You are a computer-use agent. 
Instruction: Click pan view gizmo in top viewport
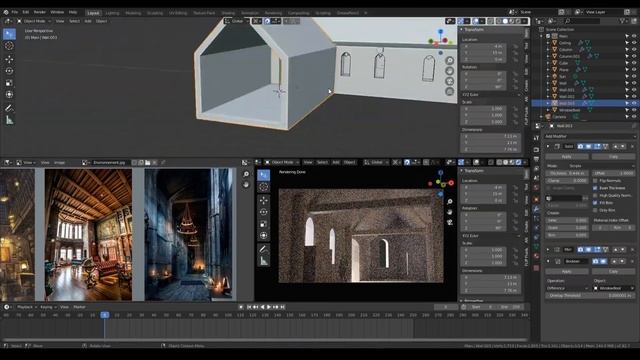[x=449, y=71]
